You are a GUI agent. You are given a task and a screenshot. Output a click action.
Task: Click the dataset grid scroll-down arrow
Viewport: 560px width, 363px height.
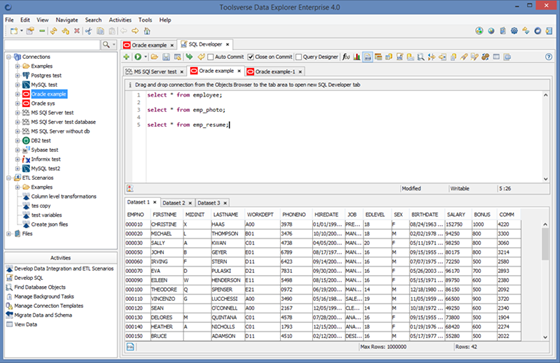[545, 337]
